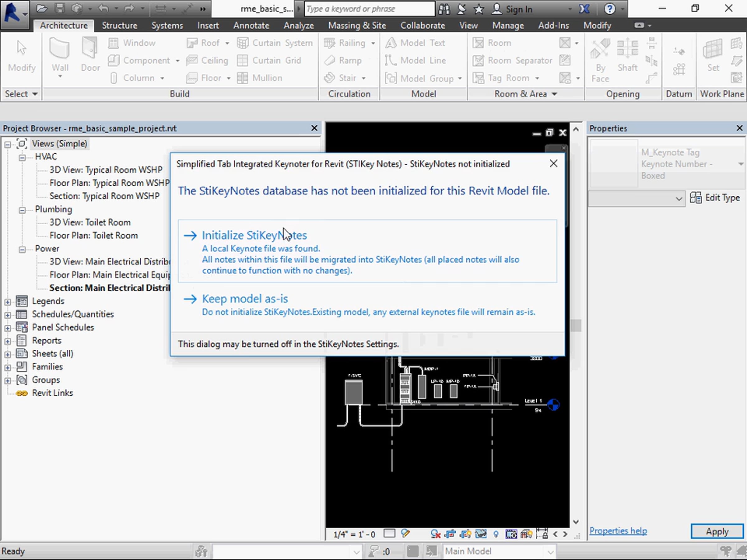Select the Ramp tool
Screen dimensions: 747x560
[342, 60]
